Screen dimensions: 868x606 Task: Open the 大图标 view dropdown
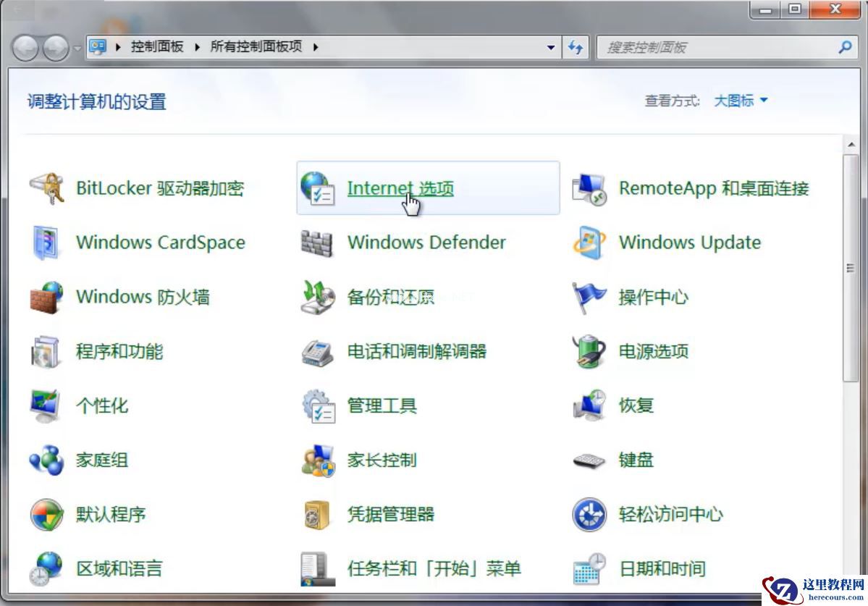tap(740, 101)
